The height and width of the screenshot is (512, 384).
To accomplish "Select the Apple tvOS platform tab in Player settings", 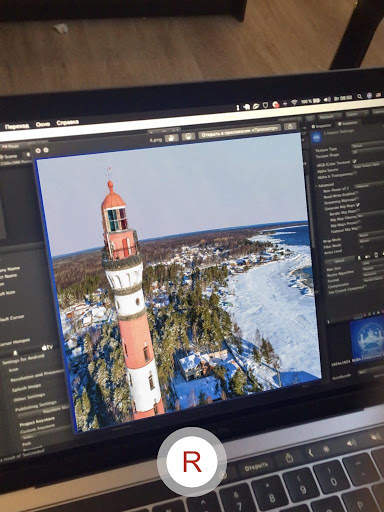I will (47, 348).
